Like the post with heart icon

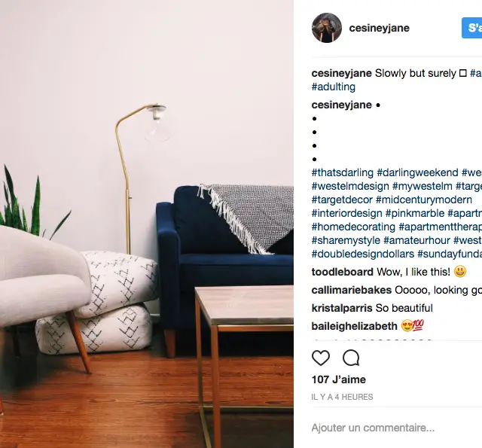coord(321,358)
